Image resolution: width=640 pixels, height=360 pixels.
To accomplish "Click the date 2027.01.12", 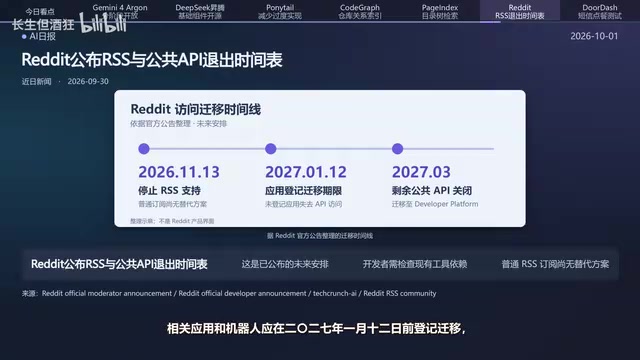I will (x=306, y=172).
